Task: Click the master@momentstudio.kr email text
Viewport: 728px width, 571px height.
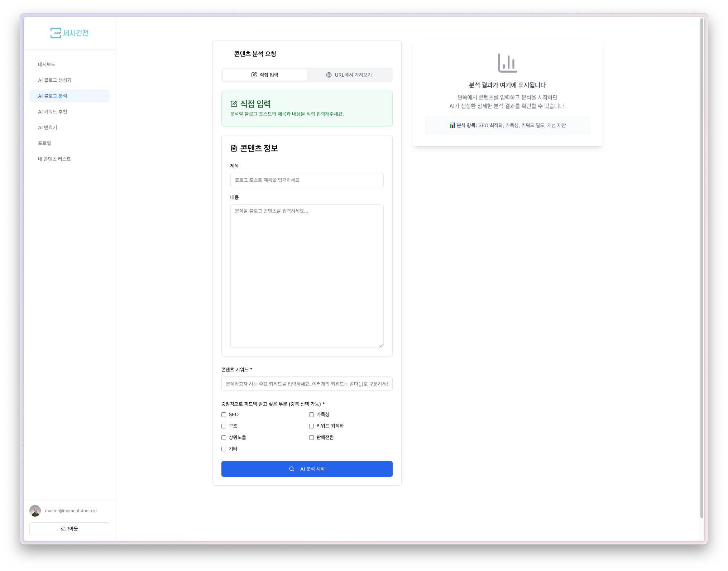Action: tap(71, 511)
